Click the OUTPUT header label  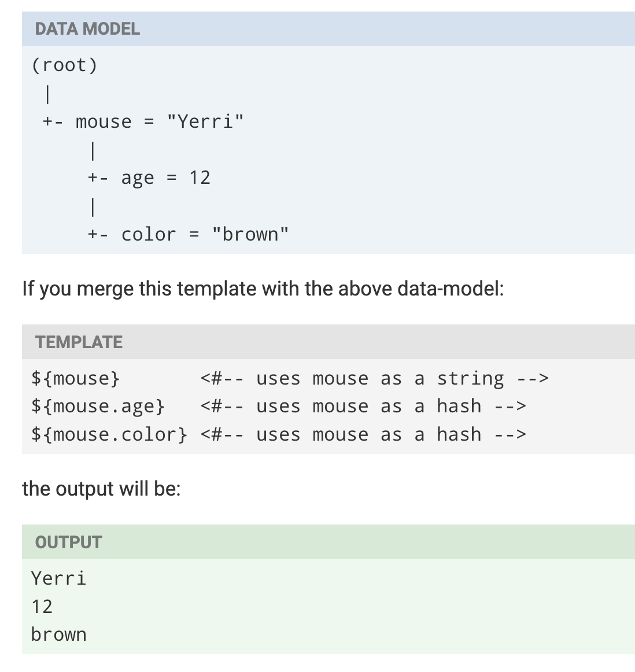pyautogui.click(x=68, y=542)
